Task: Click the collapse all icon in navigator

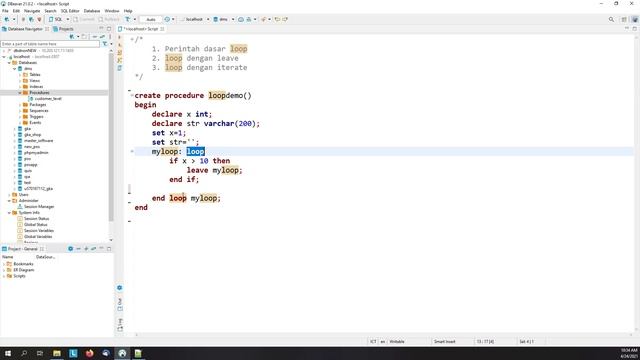Action: [95, 37]
